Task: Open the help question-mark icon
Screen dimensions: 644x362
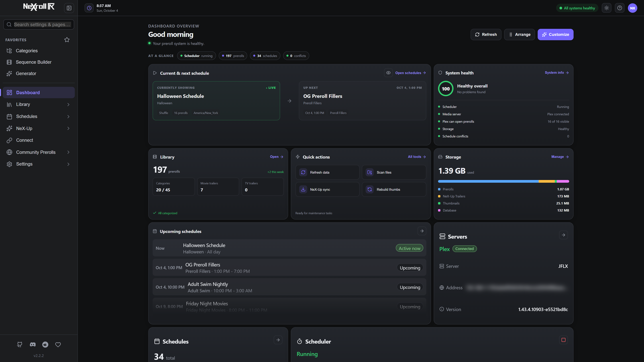Action: (620, 8)
